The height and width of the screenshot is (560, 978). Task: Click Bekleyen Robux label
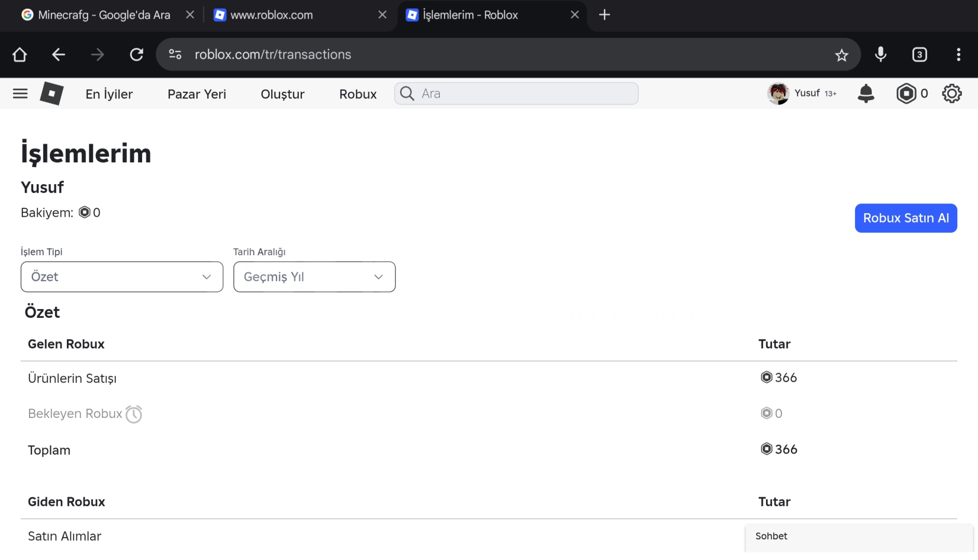(x=75, y=414)
